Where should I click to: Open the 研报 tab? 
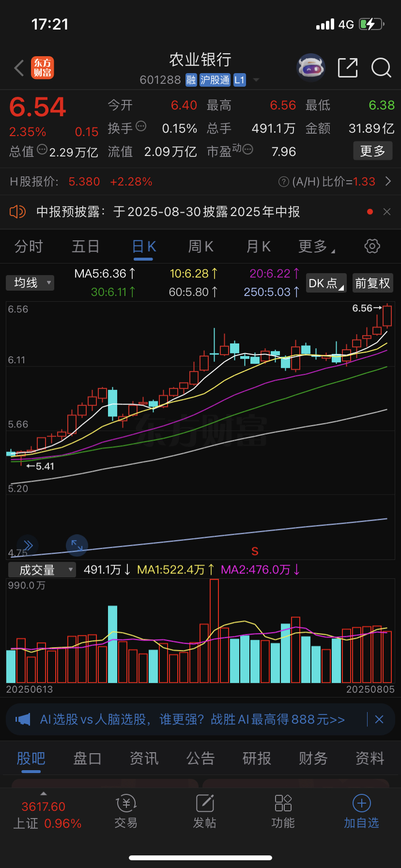(257, 759)
